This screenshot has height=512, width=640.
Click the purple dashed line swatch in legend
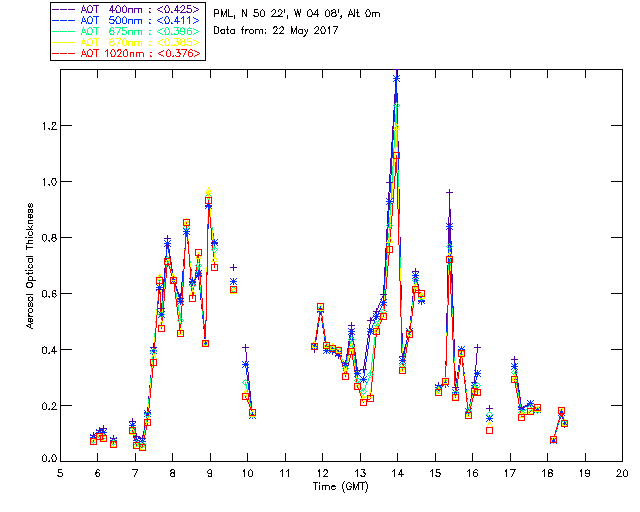click(64, 9)
